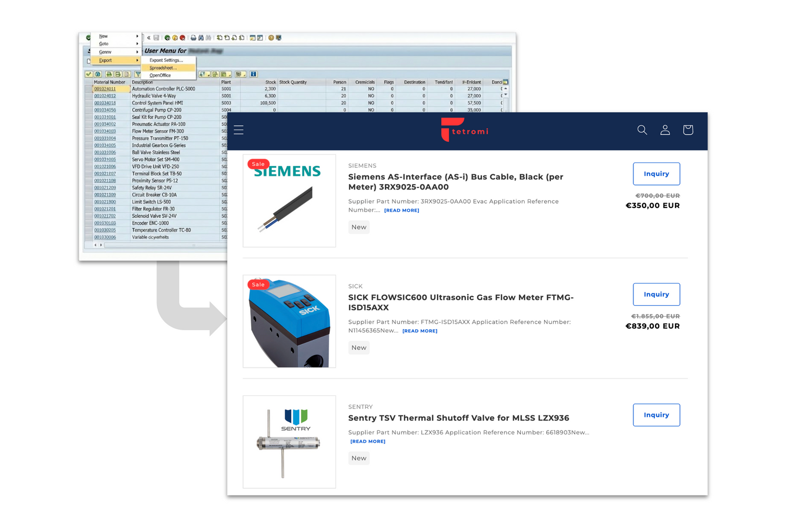Image resolution: width=812 pixels, height=523 pixels.
Task: Choose Spreadsheet... from Export submenu
Action: coord(163,68)
